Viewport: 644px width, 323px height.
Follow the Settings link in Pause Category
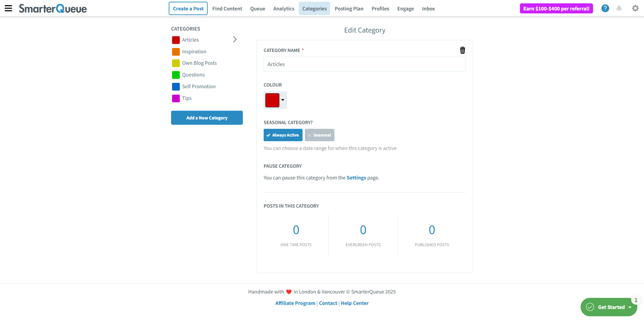pos(356,178)
